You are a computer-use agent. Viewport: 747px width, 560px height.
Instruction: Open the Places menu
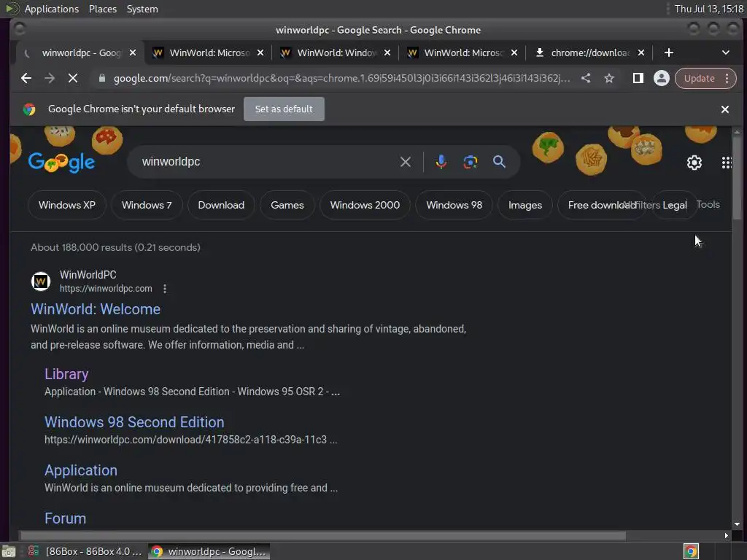[102, 9]
